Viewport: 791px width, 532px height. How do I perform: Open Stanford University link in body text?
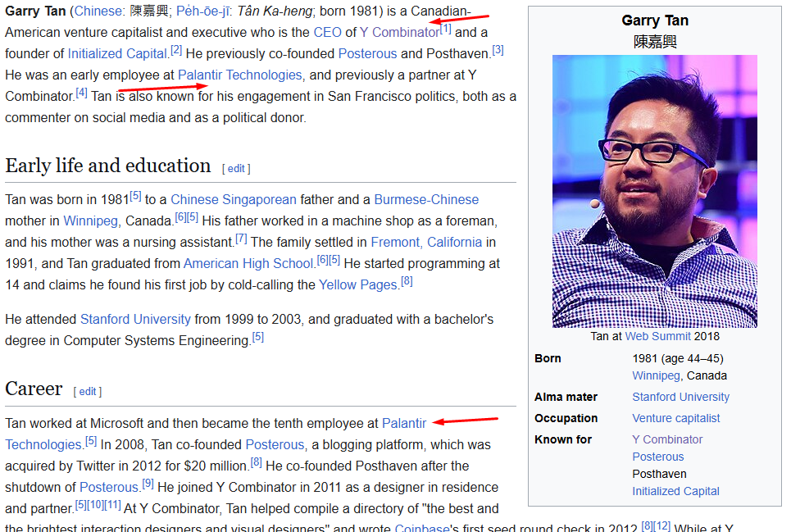(136, 319)
